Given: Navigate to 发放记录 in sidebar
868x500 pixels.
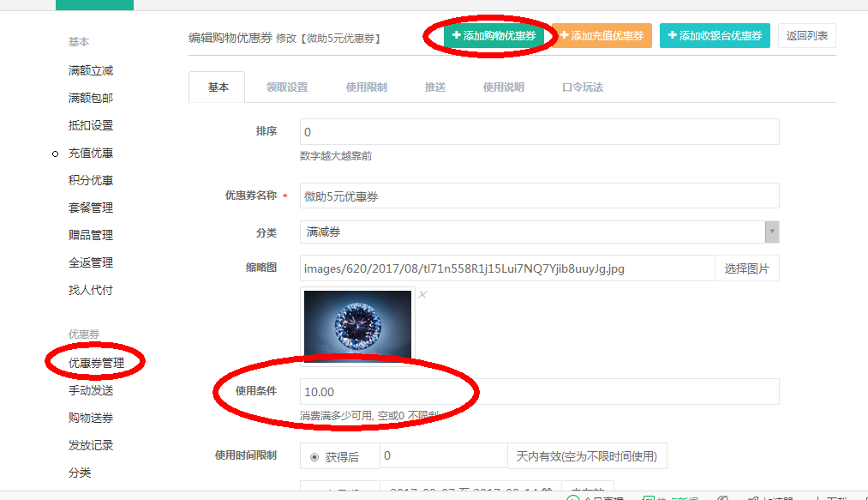Looking at the screenshot, I should click(x=91, y=445).
